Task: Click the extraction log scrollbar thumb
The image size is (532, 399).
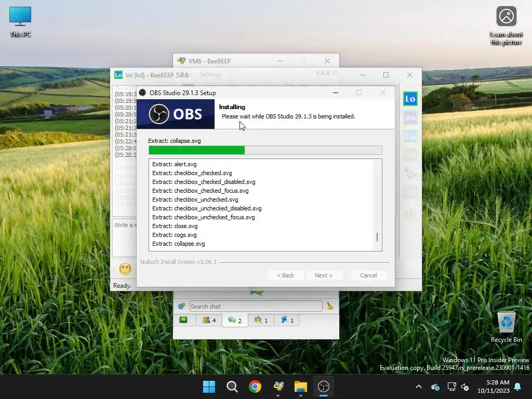Action: [377, 237]
